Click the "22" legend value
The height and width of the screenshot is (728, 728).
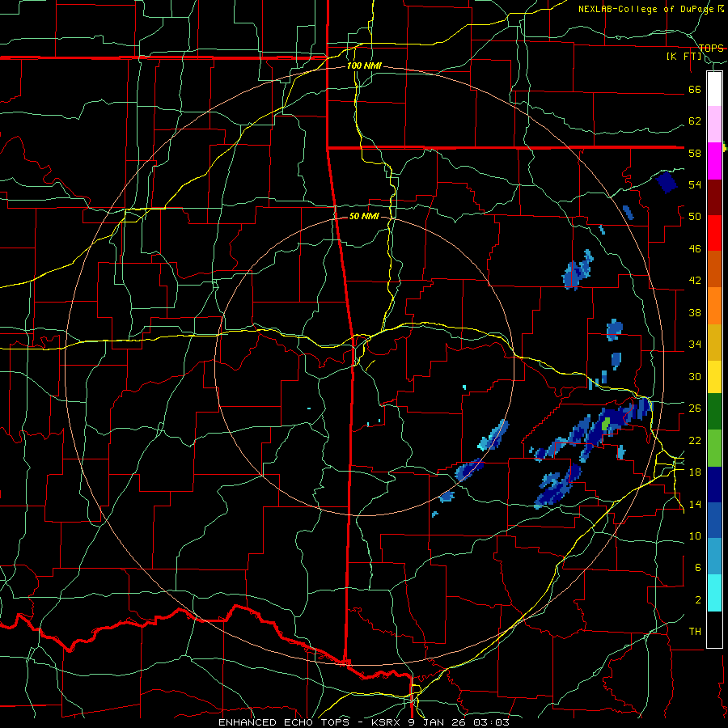(695, 440)
